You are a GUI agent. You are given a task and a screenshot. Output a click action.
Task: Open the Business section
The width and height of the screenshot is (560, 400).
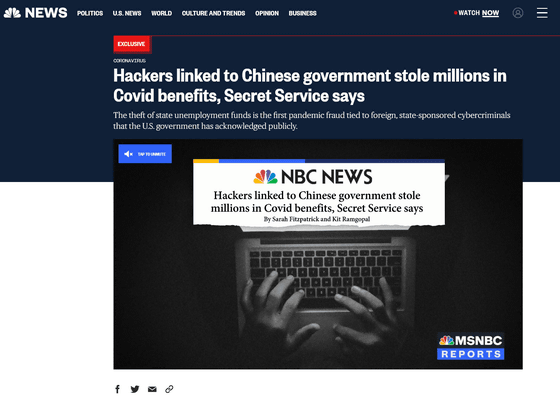302,13
